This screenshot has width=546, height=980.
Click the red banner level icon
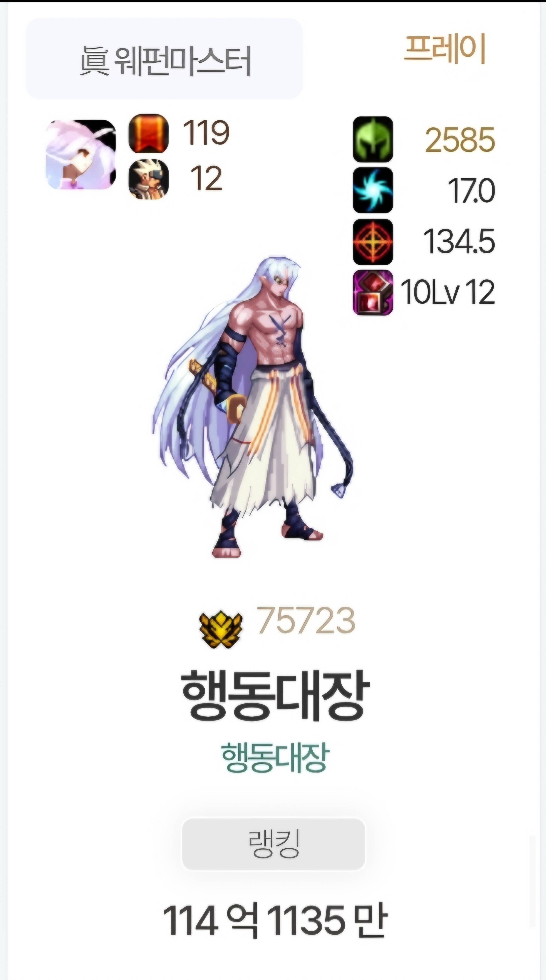148,133
